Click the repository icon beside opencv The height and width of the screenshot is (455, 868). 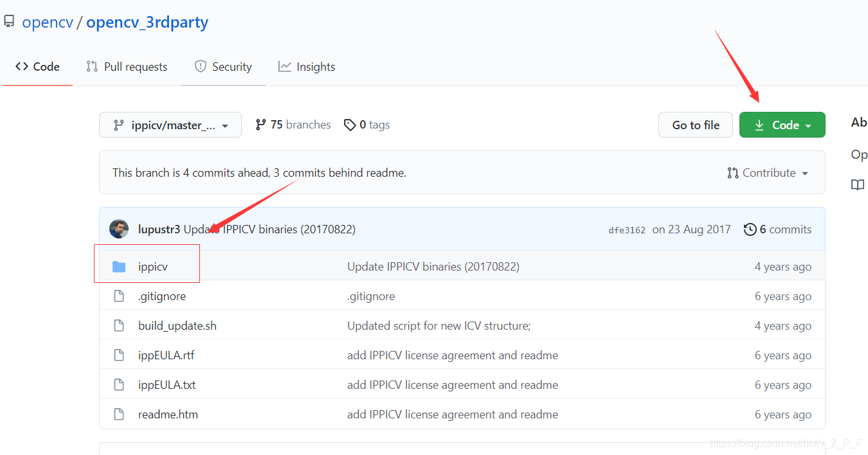pyautogui.click(x=9, y=22)
